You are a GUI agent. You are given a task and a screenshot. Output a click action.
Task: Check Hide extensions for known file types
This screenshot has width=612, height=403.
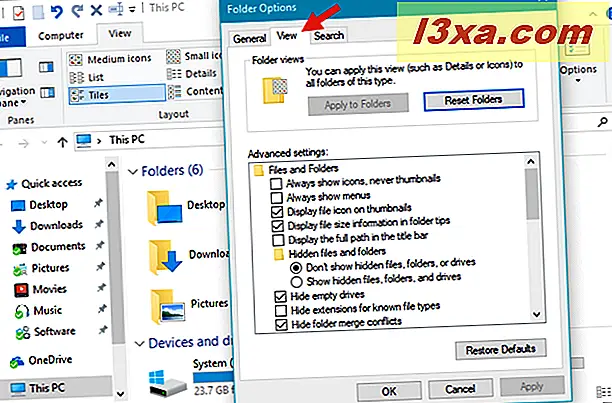coord(281,311)
